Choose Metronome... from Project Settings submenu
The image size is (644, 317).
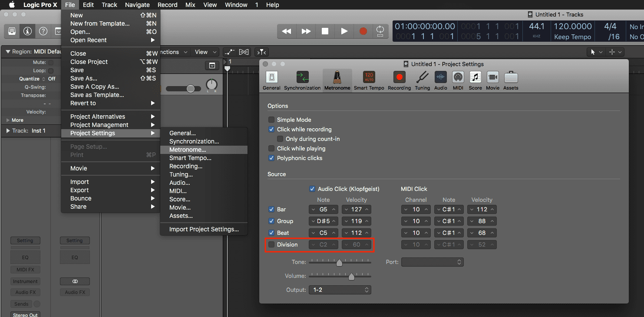204,150
